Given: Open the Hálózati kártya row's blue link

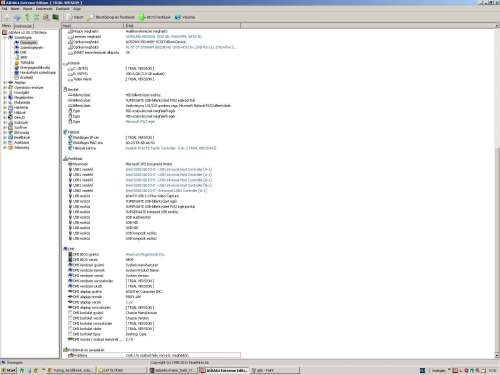Looking at the screenshot, I should click(x=171, y=148).
